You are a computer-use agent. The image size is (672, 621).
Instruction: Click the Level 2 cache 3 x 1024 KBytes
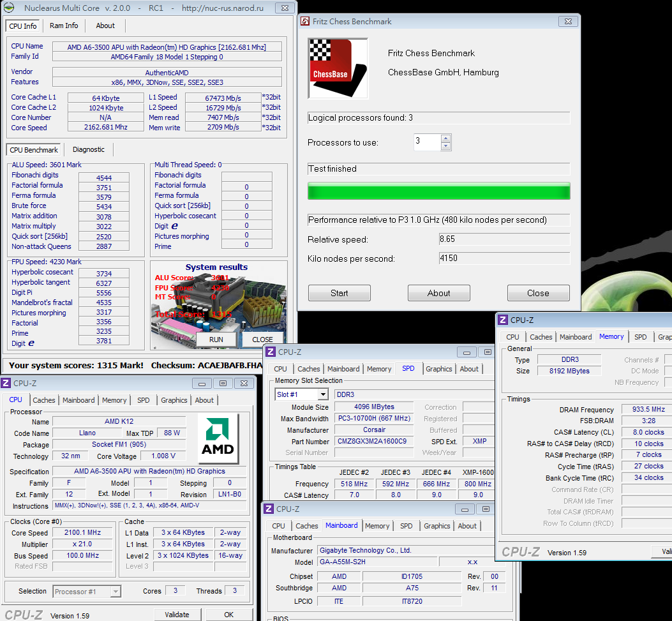point(183,555)
